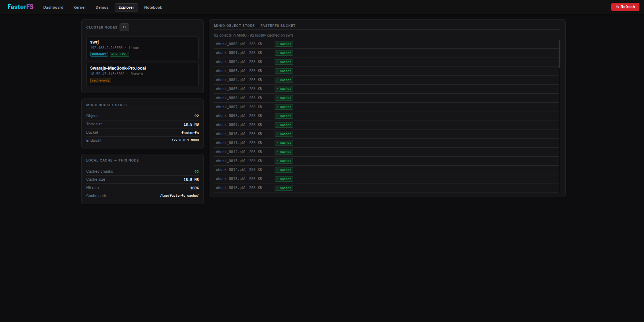Click the object list scrollbar

click(x=559, y=54)
